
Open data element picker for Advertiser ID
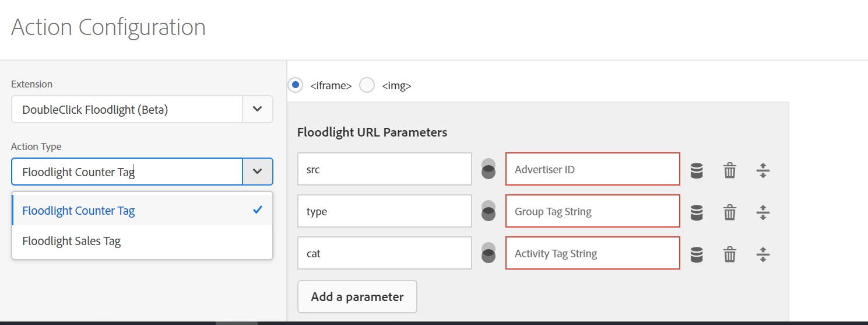(696, 170)
